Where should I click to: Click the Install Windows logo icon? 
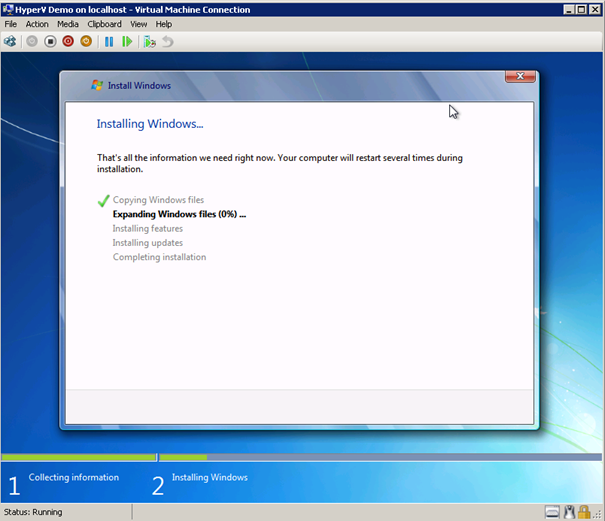tap(97, 85)
